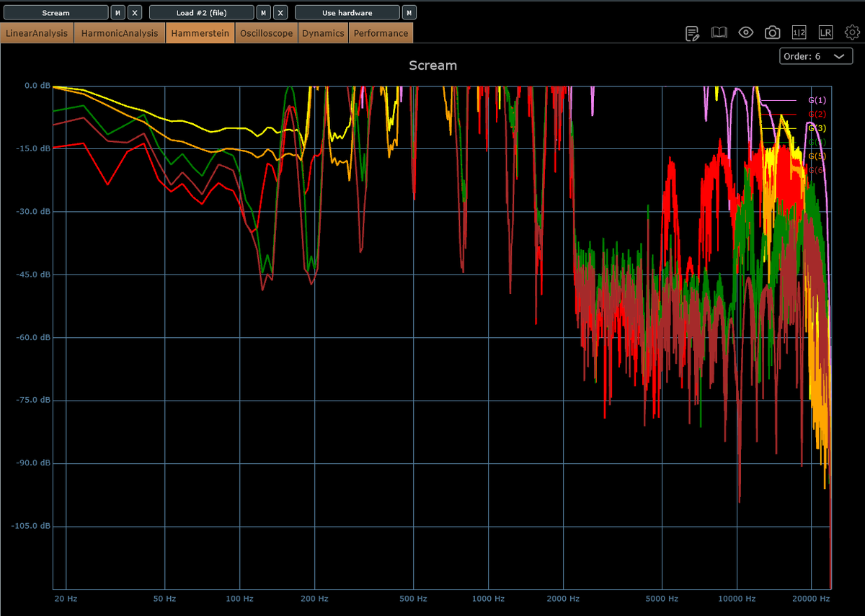Open the Oscilloscope tab
The width and height of the screenshot is (865, 616).
pyautogui.click(x=266, y=33)
